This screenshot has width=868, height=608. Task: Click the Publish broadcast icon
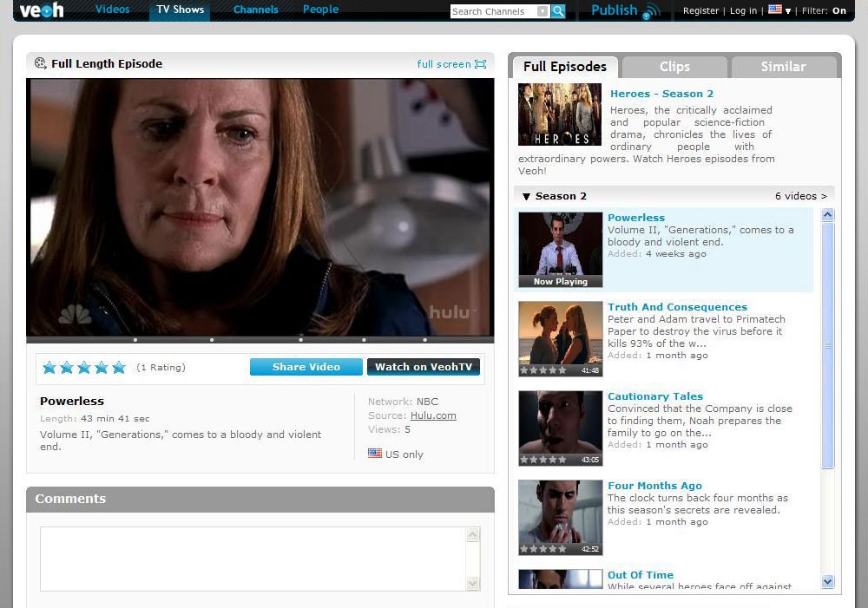pyautogui.click(x=651, y=11)
